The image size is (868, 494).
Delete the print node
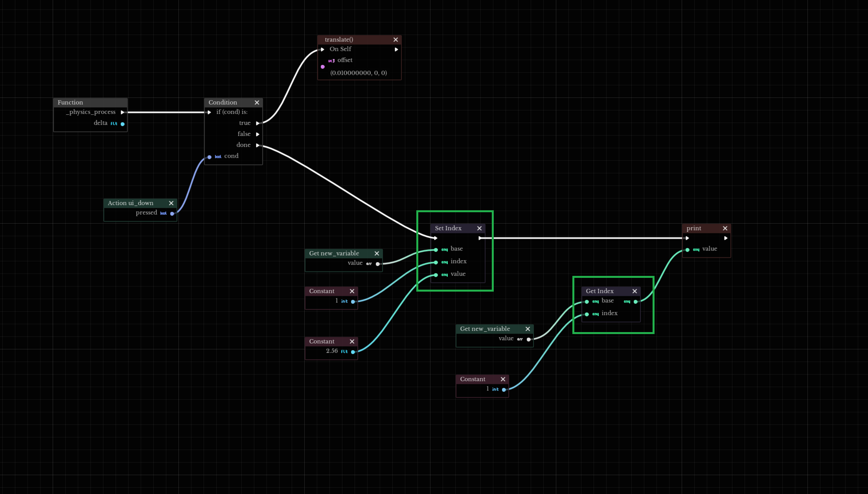725,228
